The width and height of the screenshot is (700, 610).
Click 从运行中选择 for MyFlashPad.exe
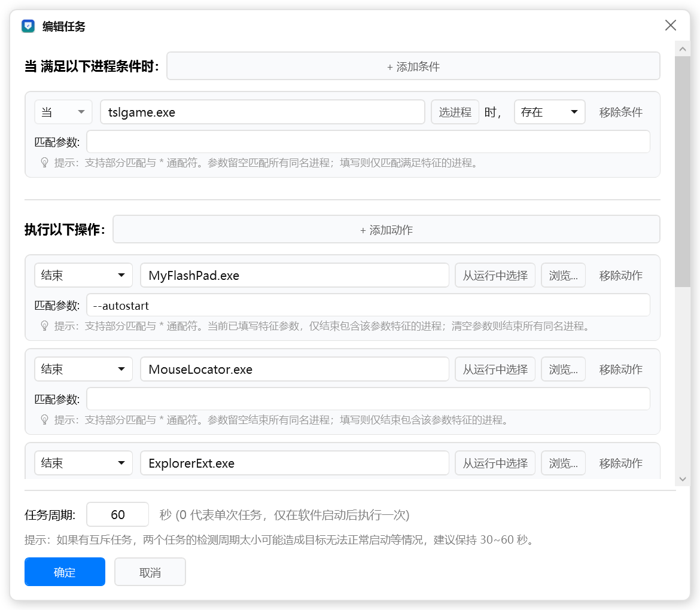click(x=495, y=275)
